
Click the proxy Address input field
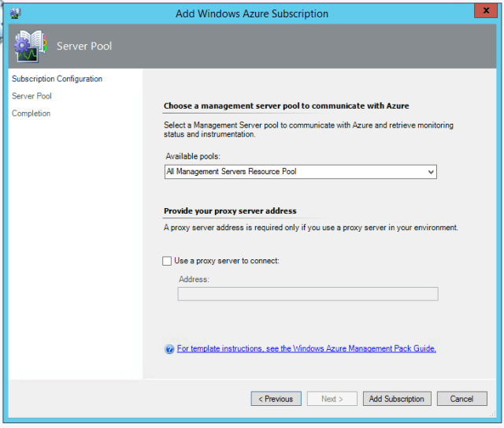click(x=307, y=294)
